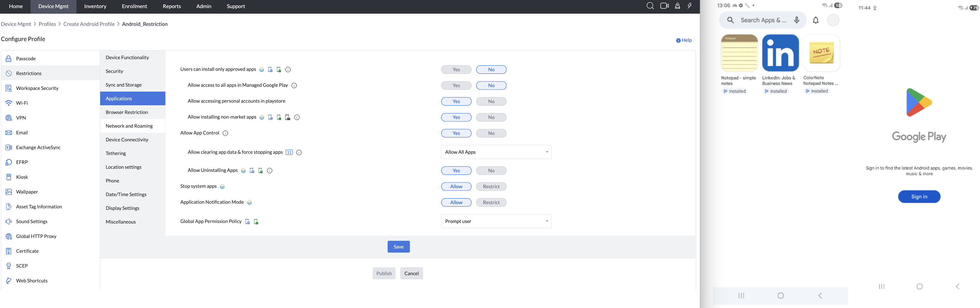The height and width of the screenshot is (308, 980).
Task: Tap the notification bell in Play Store
Action: click(816, 20)
